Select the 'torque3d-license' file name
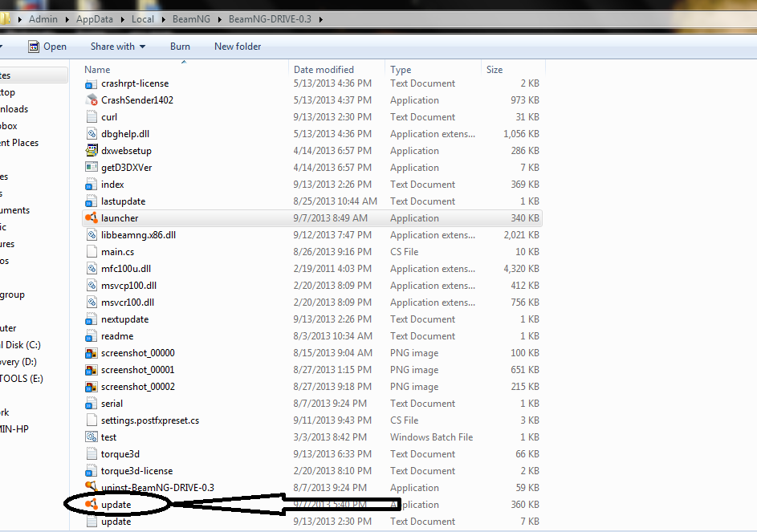This screenshot has width=757, height=532. click(x=136, y=471)
